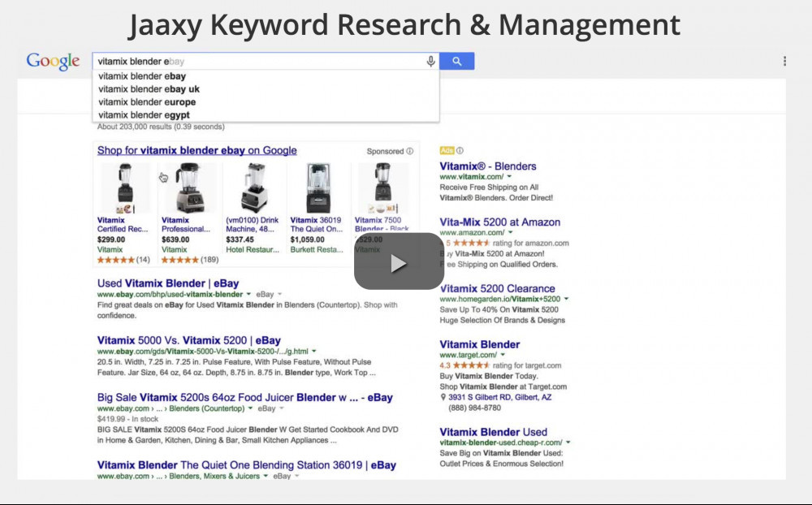The width and height of the screenshot is (812, 505).
Task: Open the 'Vitamix Blender' Target ad
Action: 480,344
